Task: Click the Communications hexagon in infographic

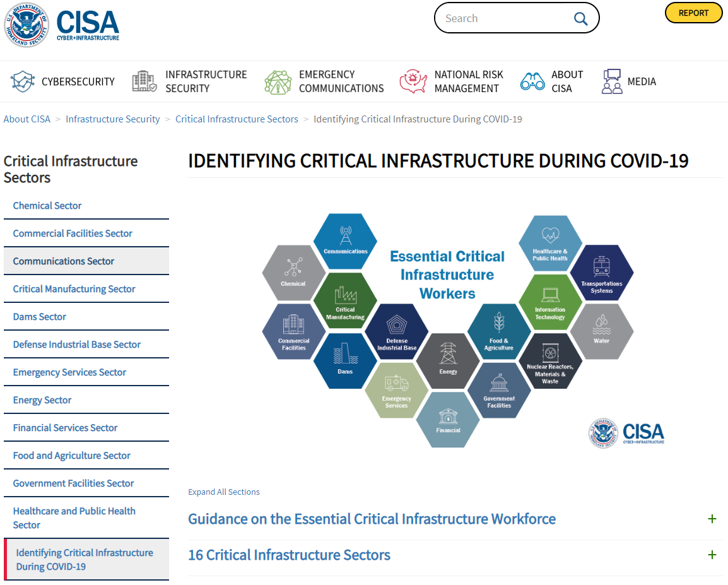Action: (x=346, y=242)
